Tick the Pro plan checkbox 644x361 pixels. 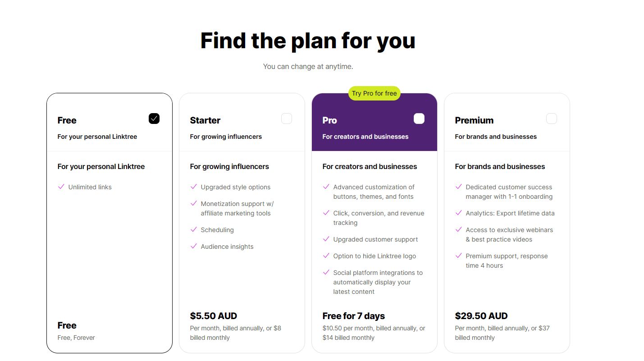[419, 119]
